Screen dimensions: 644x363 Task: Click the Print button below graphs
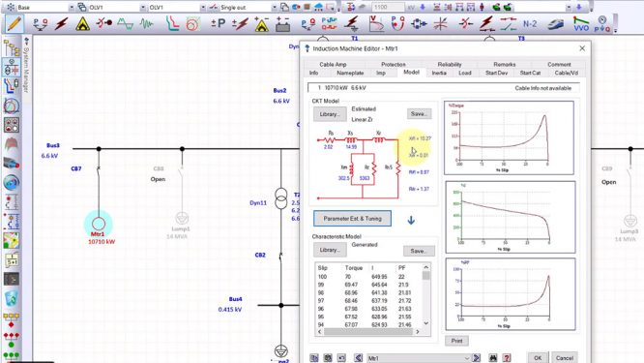pyautogui.click(x=456, y=341)
